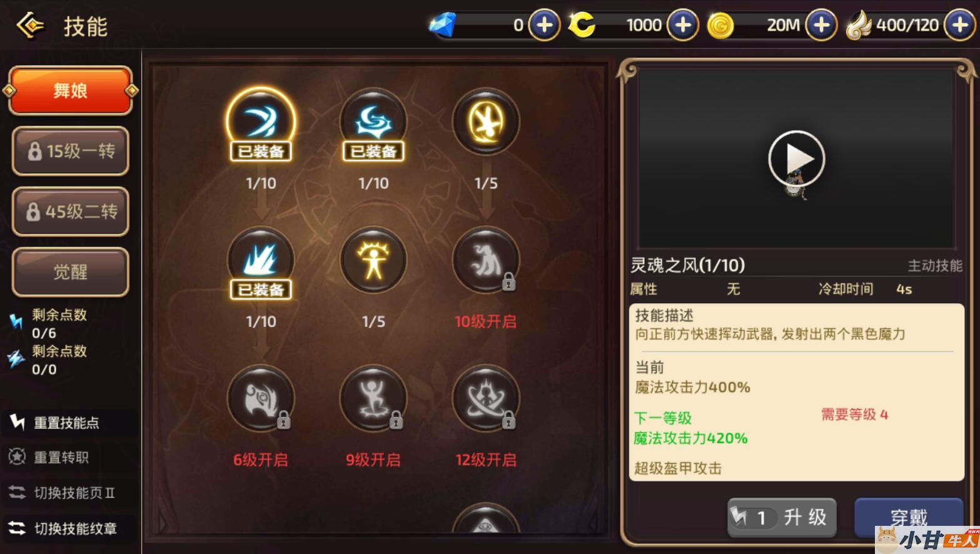
Task: Open the 觉醒 tab
Action: tap(71, 272)
